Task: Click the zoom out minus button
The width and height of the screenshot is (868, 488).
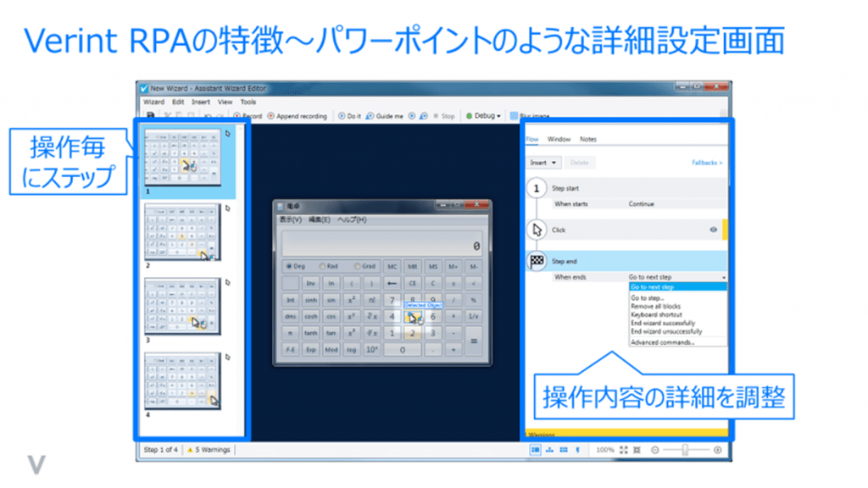Action: (x=655, y=450)
